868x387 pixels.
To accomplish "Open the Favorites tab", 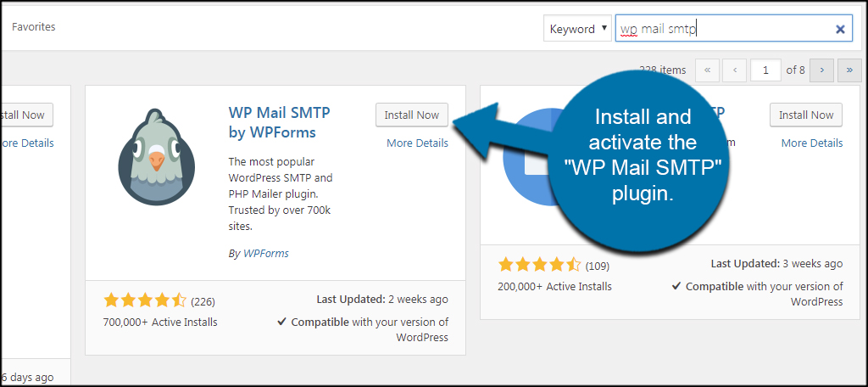I will [x=33, y=27].
